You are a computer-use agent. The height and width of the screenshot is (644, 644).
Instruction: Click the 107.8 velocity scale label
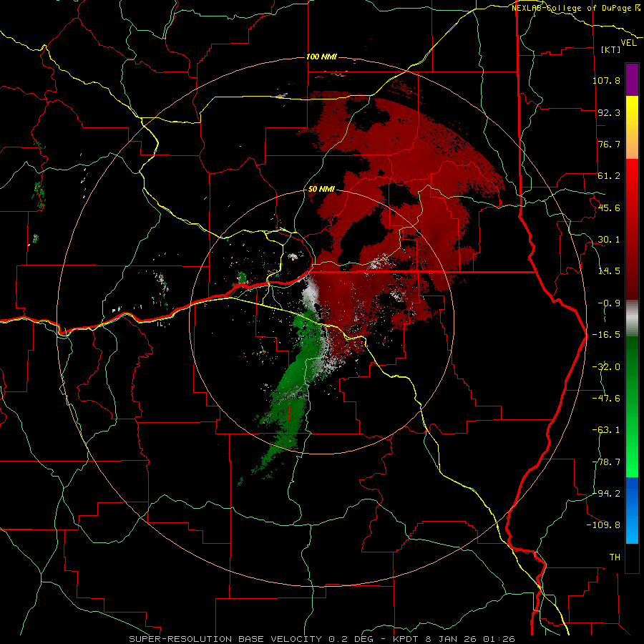(606, 80)
